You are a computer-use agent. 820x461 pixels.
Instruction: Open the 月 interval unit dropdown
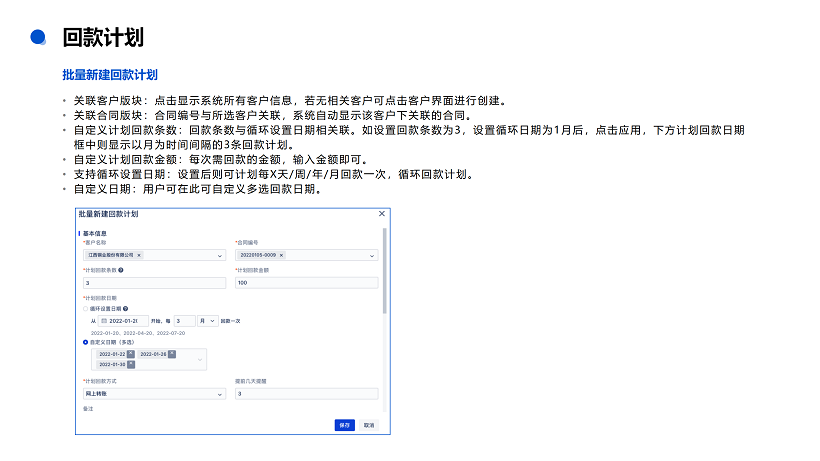pyautogui.click(x=208, y=321)
